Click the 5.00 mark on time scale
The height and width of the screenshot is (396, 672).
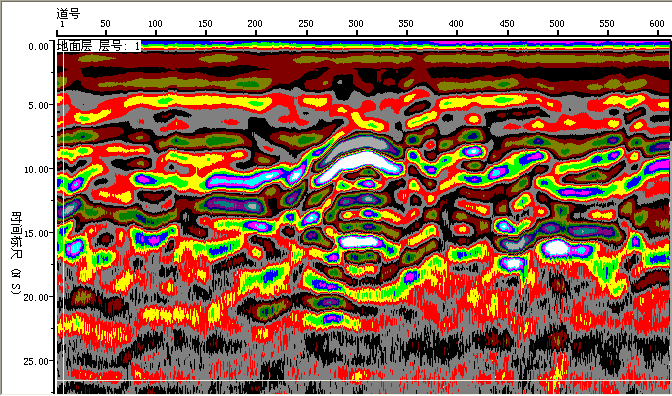pos(38,105)
